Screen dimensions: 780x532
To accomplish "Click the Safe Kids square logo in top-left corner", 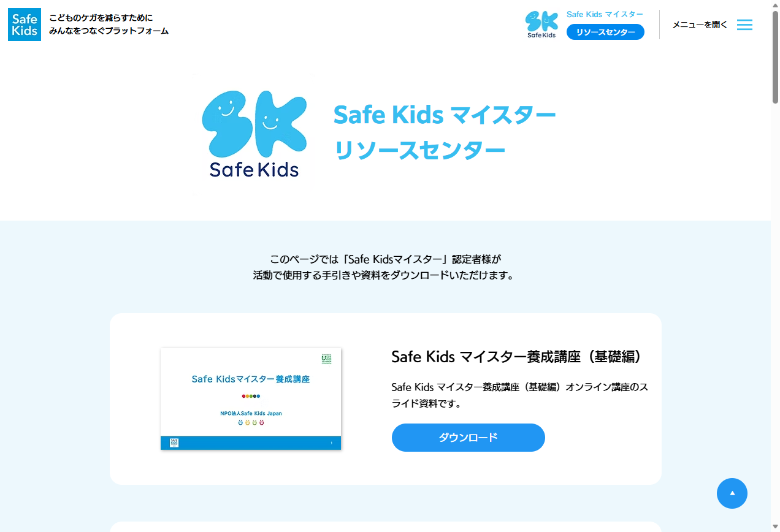I will coord(25,25).
